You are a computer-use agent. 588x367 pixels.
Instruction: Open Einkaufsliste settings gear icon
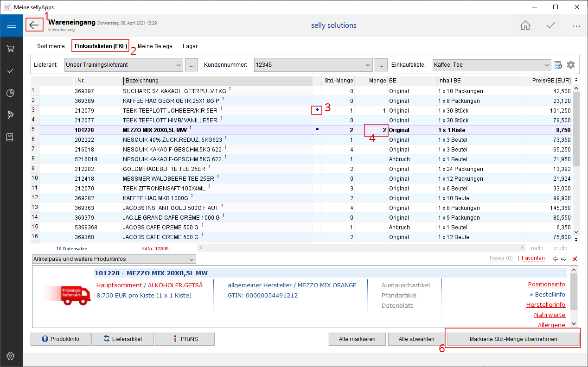click(570, 65)
